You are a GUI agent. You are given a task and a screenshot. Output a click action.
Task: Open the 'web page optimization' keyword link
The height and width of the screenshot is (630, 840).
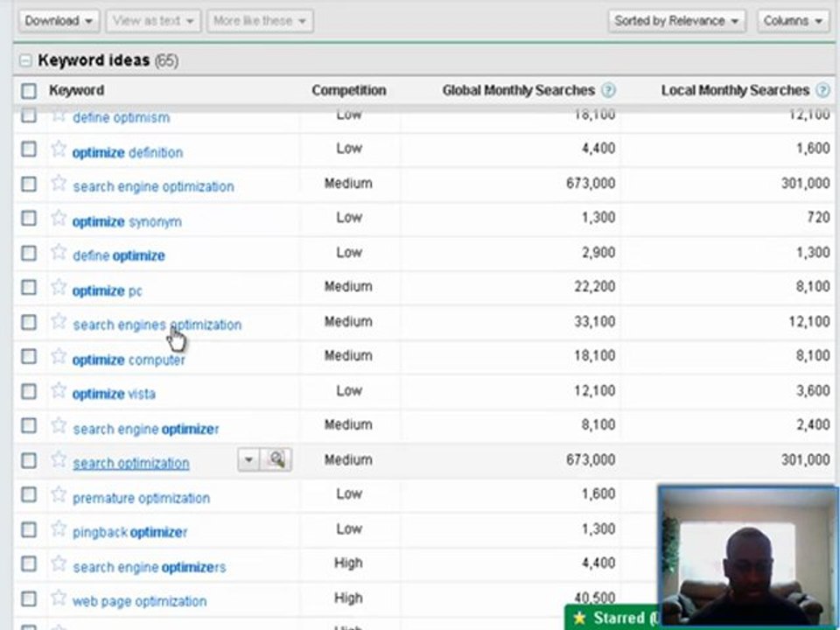tap(139, 602)
